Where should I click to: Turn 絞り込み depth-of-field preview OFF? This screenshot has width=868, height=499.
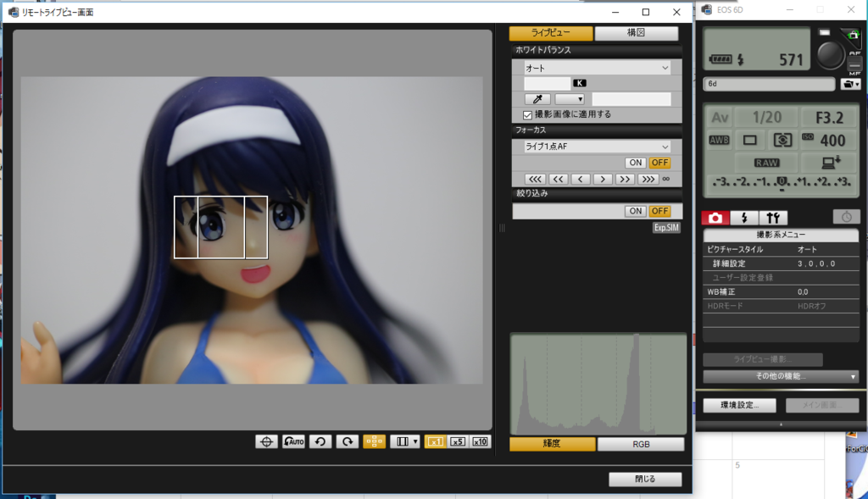click(x=659, y=211)
